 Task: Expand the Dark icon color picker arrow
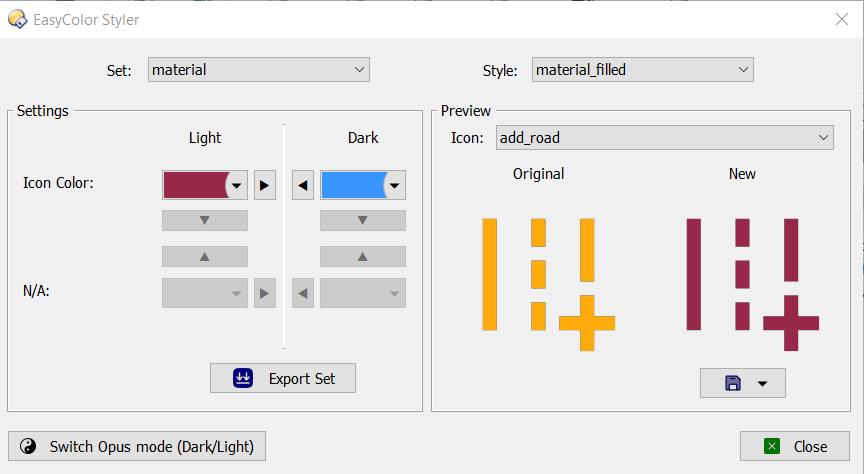[x=395, y=185]
